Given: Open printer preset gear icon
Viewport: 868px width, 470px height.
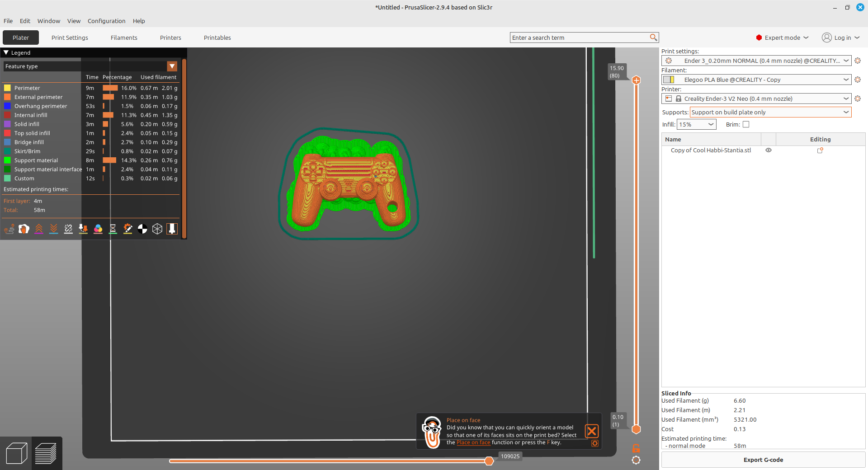Looking at the screenshot, I should tap(858, 99).
